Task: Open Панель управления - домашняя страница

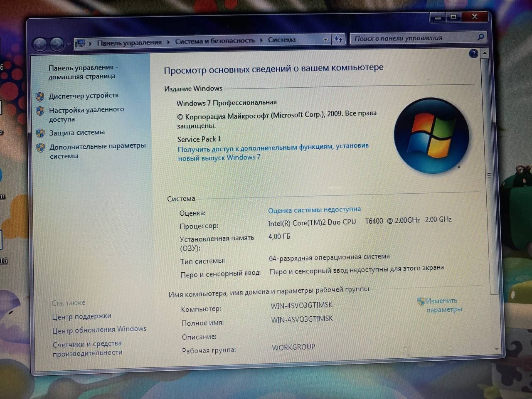Action: (83, 72)
